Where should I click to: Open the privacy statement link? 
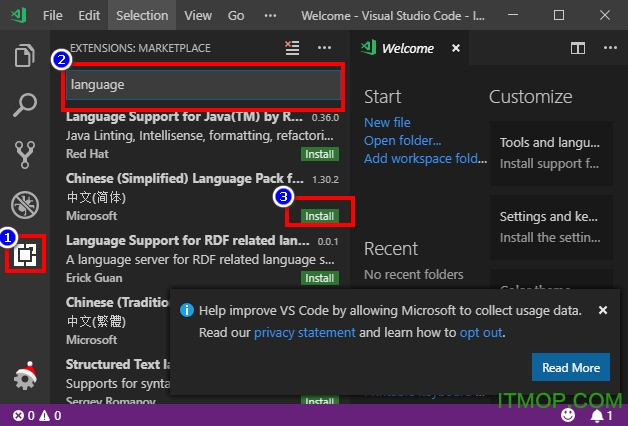tap(304, 332)
